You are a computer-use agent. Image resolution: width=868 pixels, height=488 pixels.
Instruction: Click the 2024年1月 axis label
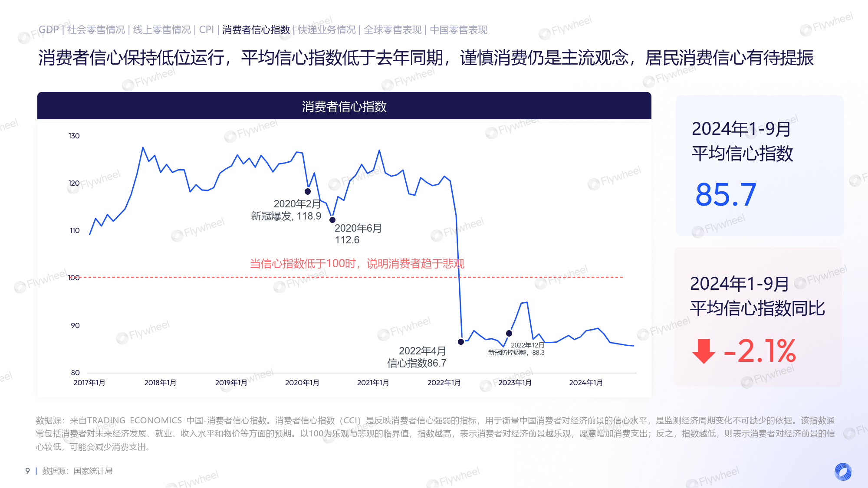(x=586, y=383)
